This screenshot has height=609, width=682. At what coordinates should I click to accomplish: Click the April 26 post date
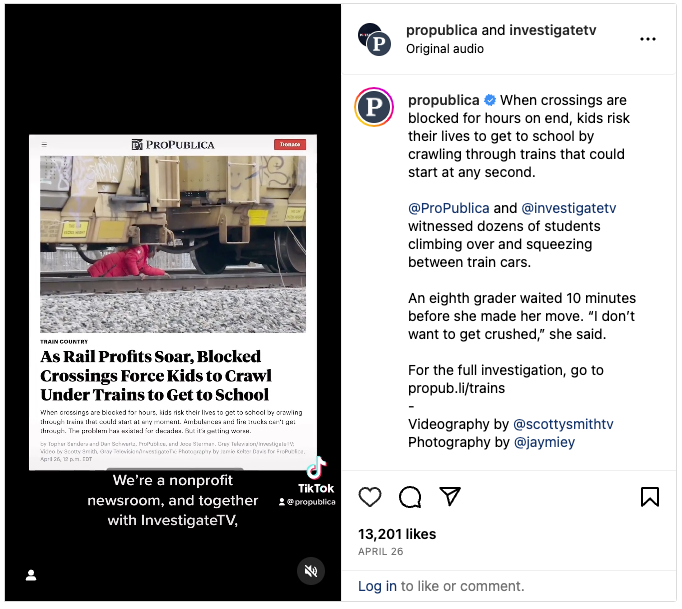378,551
